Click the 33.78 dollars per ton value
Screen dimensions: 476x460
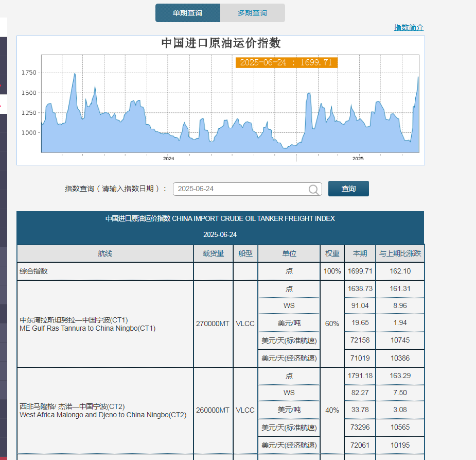pos(360,410)
